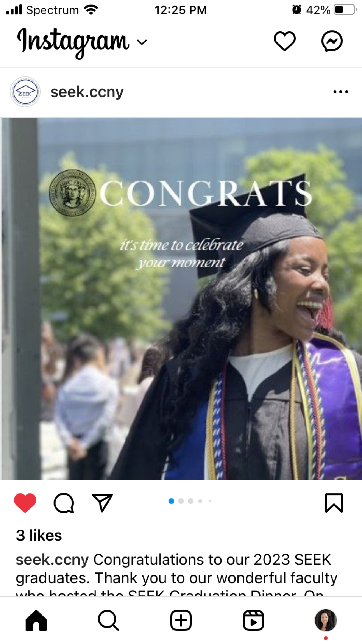
Task: Open Messenger direct messages
Action: (332, 41)
